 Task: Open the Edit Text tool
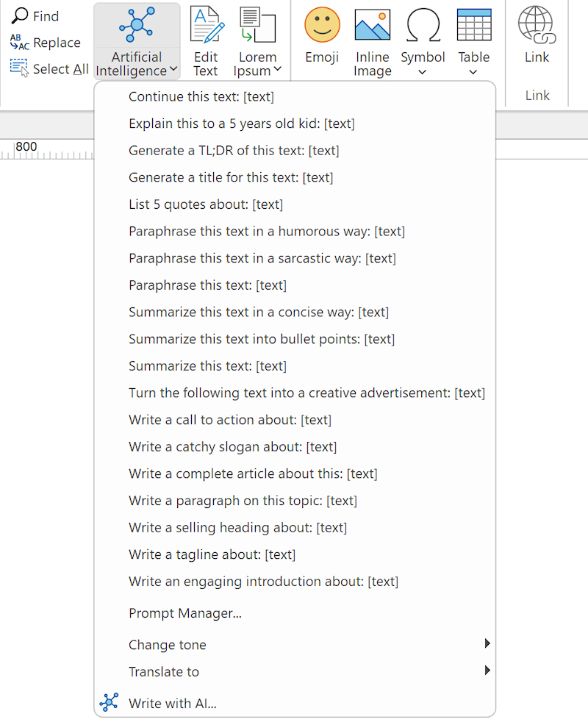click(207, 41)
